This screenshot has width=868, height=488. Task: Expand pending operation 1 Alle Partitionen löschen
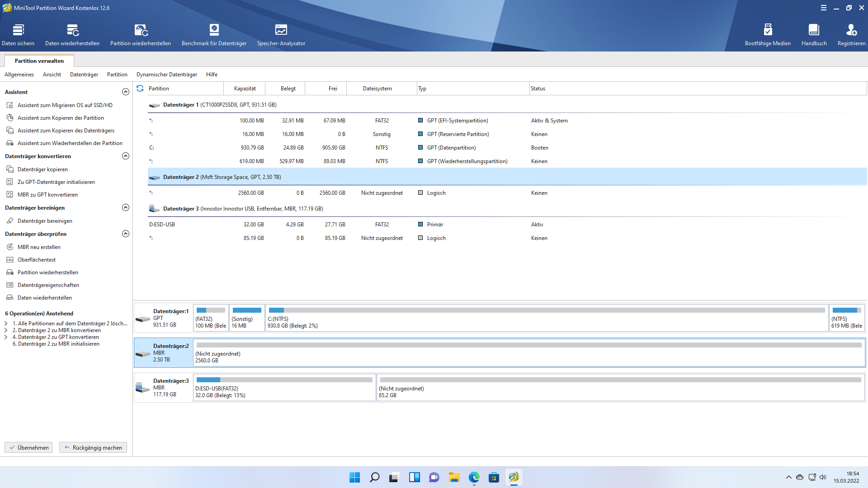click(6, 324)
